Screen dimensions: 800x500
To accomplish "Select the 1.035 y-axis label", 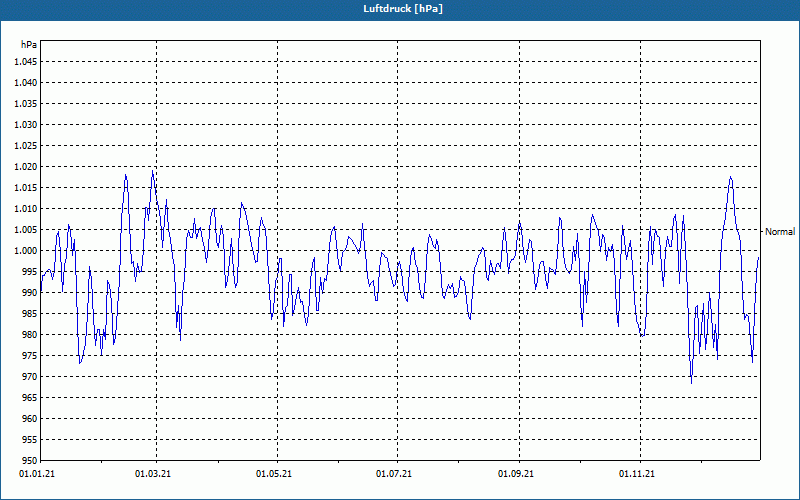I will click(26, 104).
